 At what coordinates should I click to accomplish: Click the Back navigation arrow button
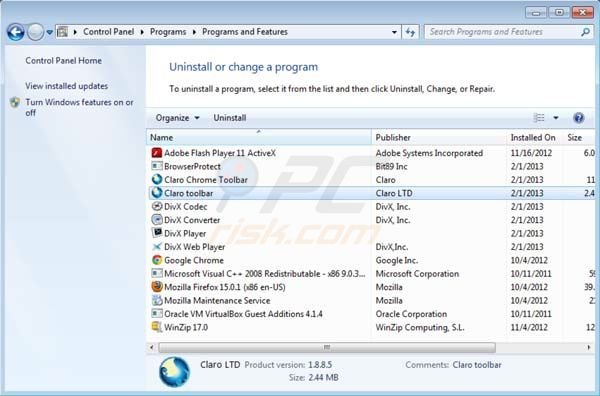pos(16,32)
